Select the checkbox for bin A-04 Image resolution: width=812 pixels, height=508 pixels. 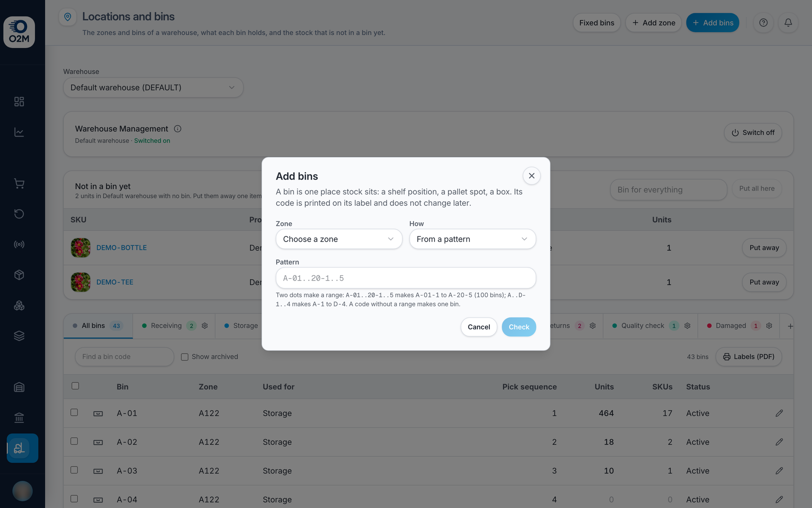74,499
